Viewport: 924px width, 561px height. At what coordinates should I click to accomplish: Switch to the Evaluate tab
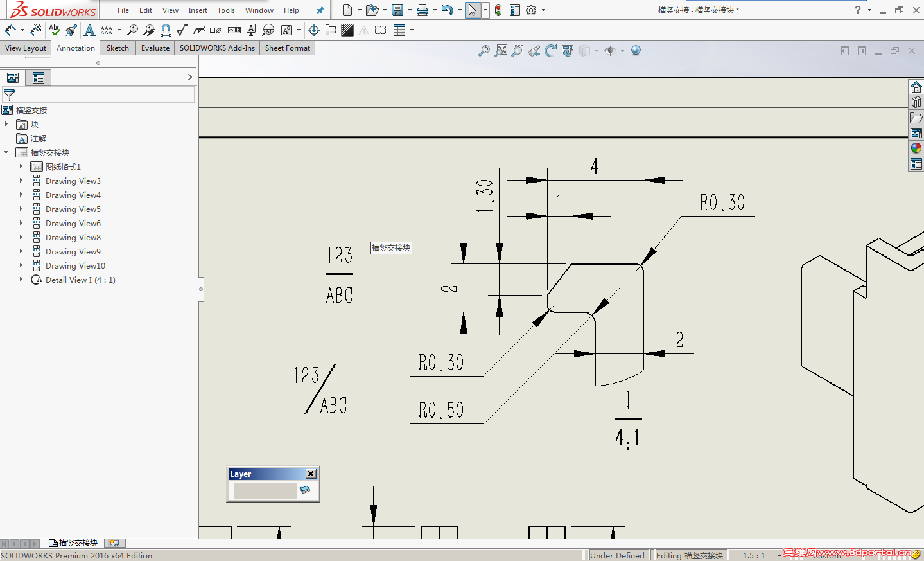[x=155, y=48]
